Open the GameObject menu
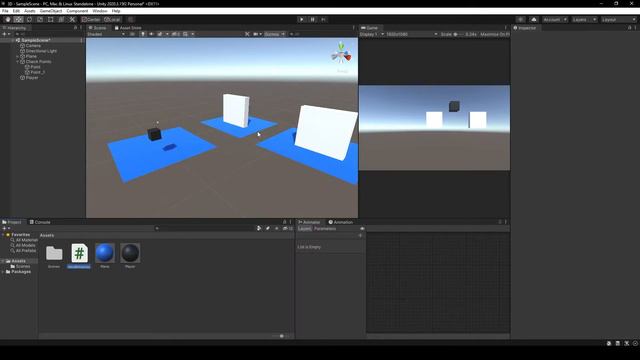Viewport: 640px width, 360px height. click(51, 11)
